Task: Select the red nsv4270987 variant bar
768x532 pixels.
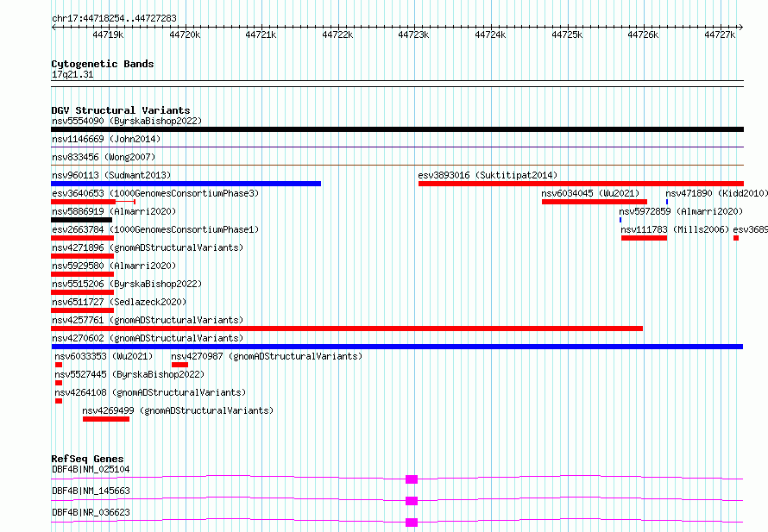Action: (179, 365)
